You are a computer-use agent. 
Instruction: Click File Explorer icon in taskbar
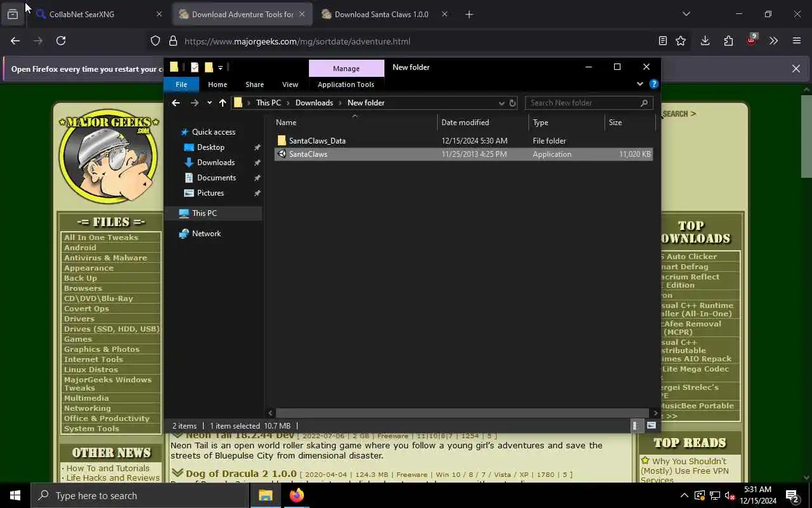pyautogui.click(x=266, y=495)
